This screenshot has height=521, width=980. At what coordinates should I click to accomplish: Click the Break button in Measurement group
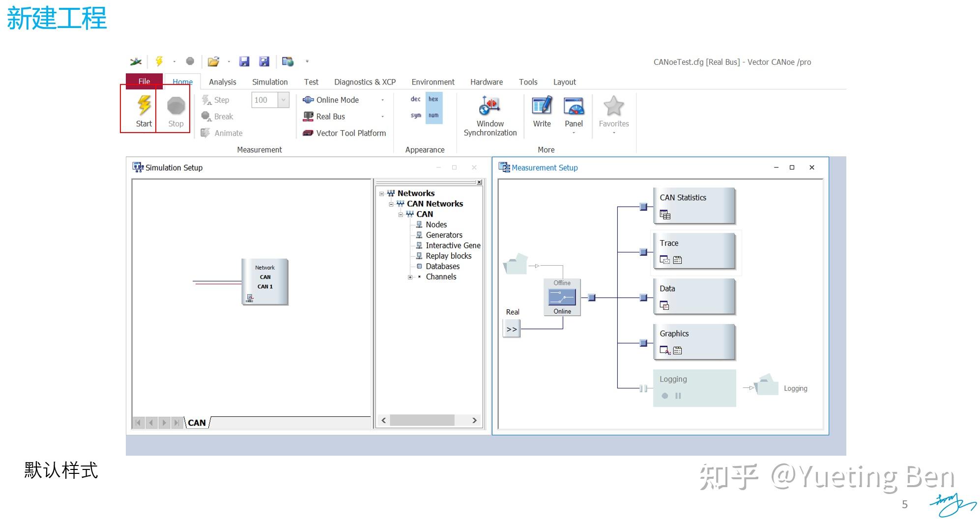point(217,117)
